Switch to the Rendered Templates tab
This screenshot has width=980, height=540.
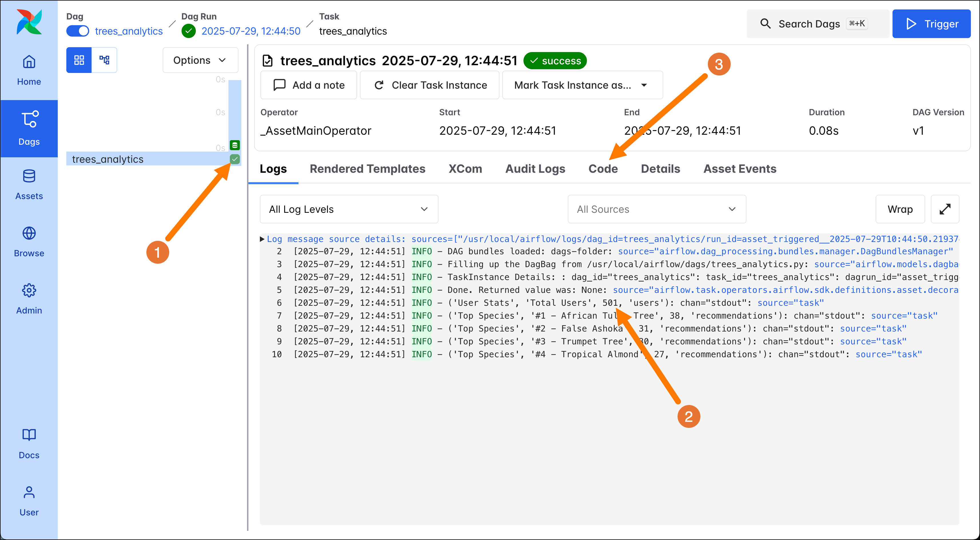tap(367, 168)
